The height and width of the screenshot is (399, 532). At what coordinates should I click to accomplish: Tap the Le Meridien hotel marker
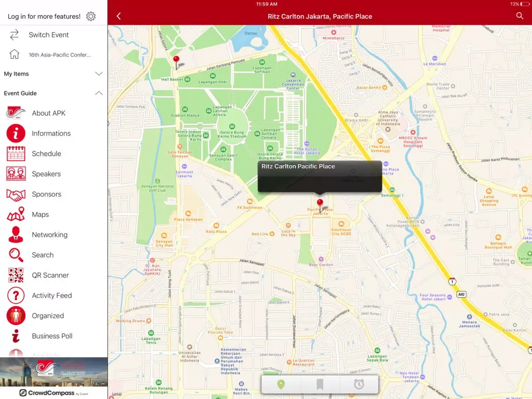tap(435, 59)
